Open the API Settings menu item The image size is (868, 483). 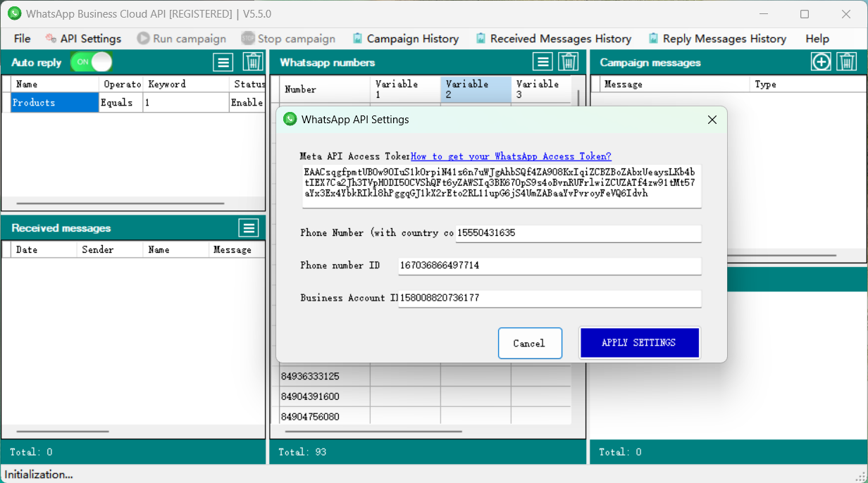click(x=83, y=39)
